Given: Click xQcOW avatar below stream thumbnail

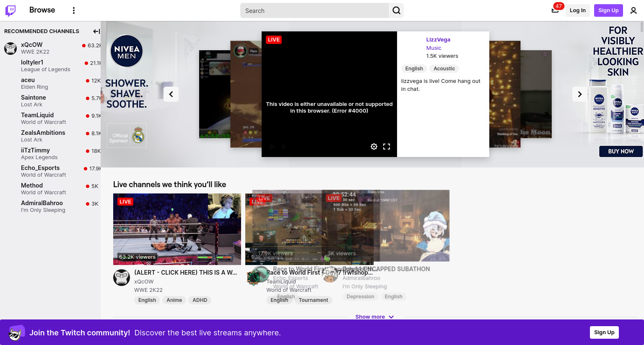Looking at the screenshot, I should pos(122,278).
